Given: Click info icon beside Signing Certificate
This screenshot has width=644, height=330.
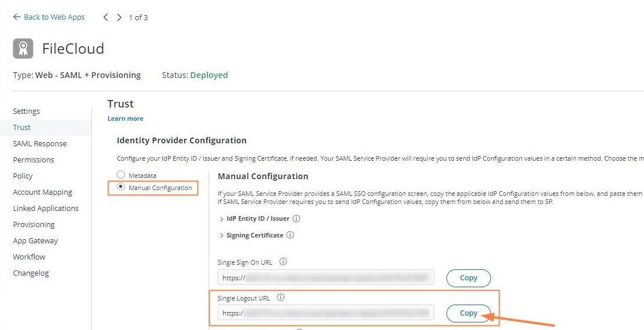Looking at the screenshot, I should coord(291,235).
